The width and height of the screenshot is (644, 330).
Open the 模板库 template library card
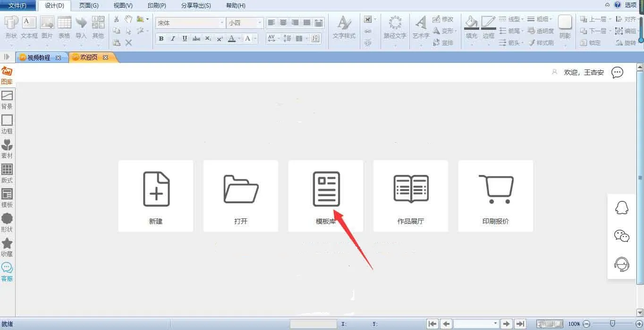click(x=326, y=196)
